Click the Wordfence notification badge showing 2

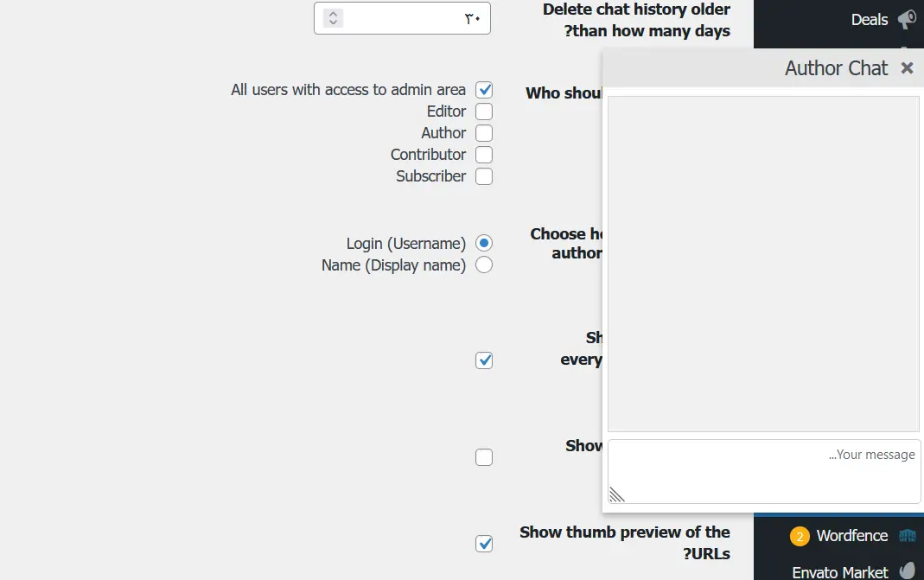[x=800, y=537]
